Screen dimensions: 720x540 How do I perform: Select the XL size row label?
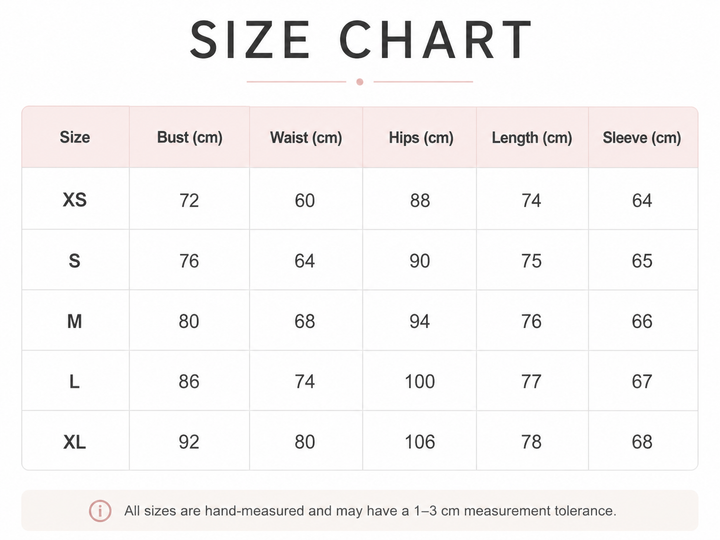[74, 442]
